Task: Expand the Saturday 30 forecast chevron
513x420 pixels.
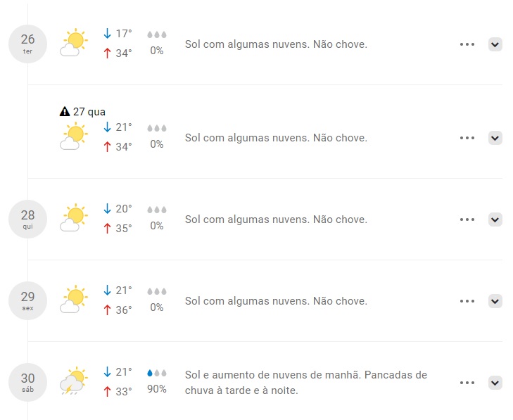Action: point(495,383)
